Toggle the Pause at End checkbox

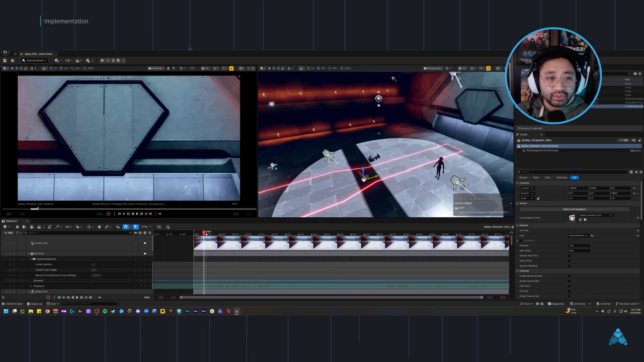click(x=569, y=261)
